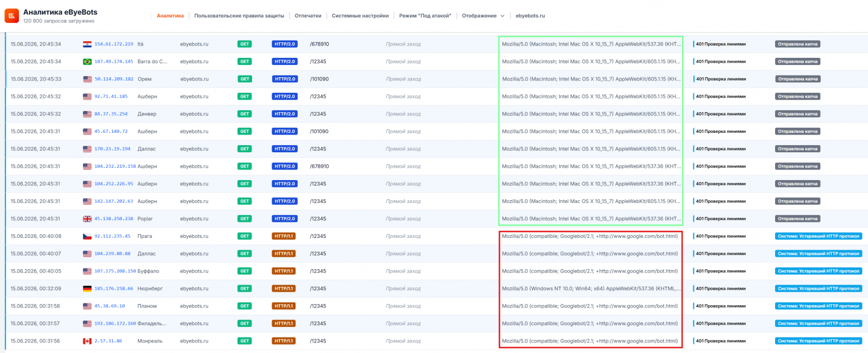Open the Аналитика tab
The width and height of the screenshot is (868, 353).
pos(170,16)
